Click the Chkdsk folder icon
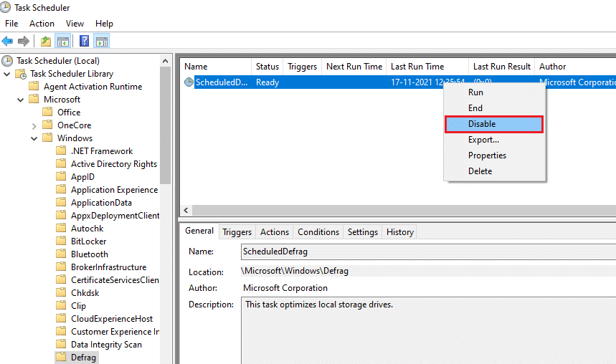This screenshot has height=364, width=616. tap(61, 293)
